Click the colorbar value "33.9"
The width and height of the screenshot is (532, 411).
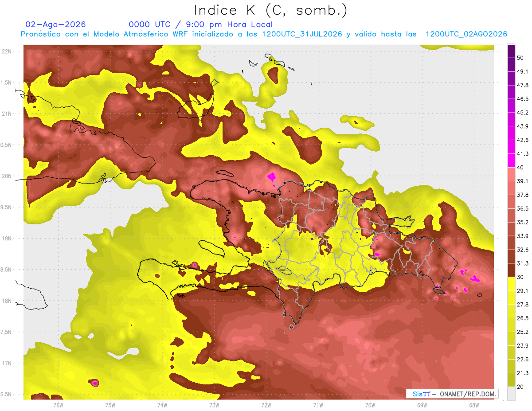point(523,236)
